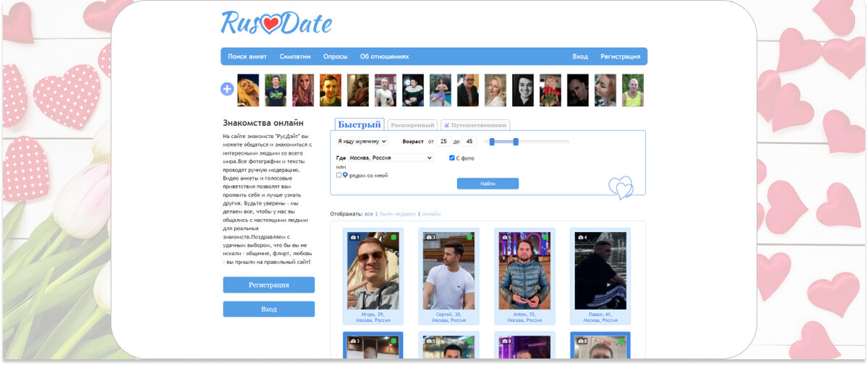Click the "Игорь, 29, Москва, Россия" caption
The image size is (868, 365).
pos(373,317)
